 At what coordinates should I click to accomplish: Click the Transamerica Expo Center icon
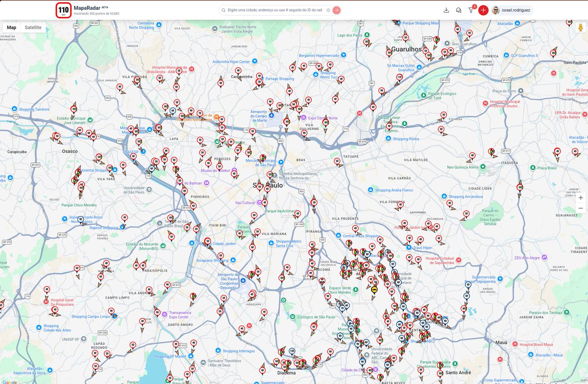[165, 313]
